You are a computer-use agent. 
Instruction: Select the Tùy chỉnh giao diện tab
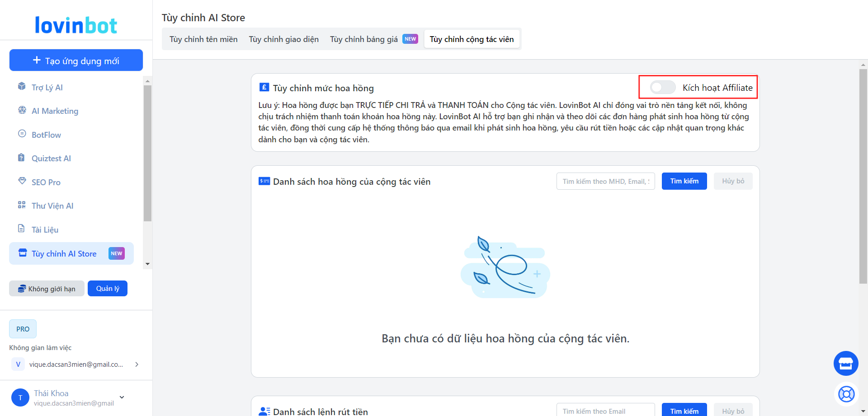point(283,39)
